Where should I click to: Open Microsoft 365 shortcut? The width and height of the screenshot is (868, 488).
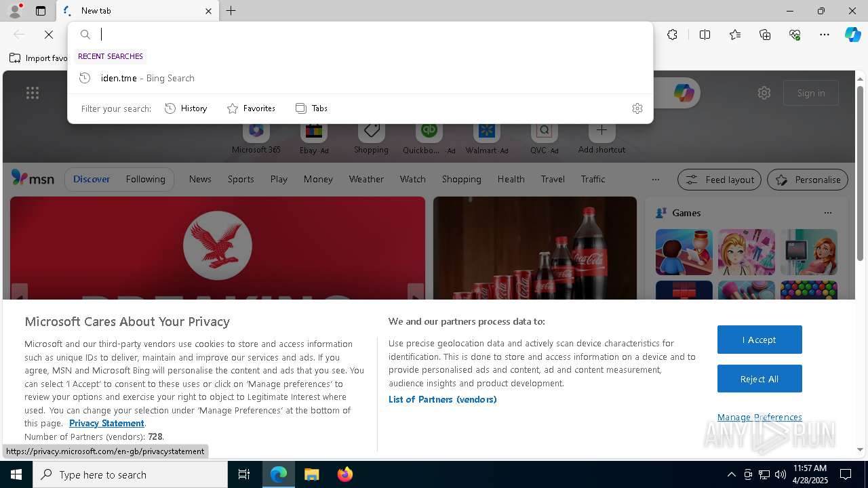(256, 139)
